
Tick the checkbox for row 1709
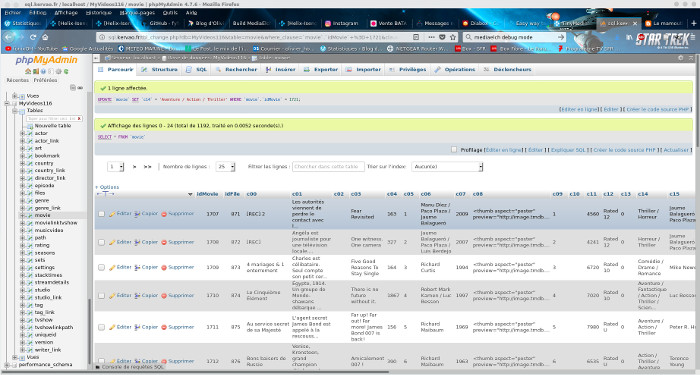[x=101, y=267]
